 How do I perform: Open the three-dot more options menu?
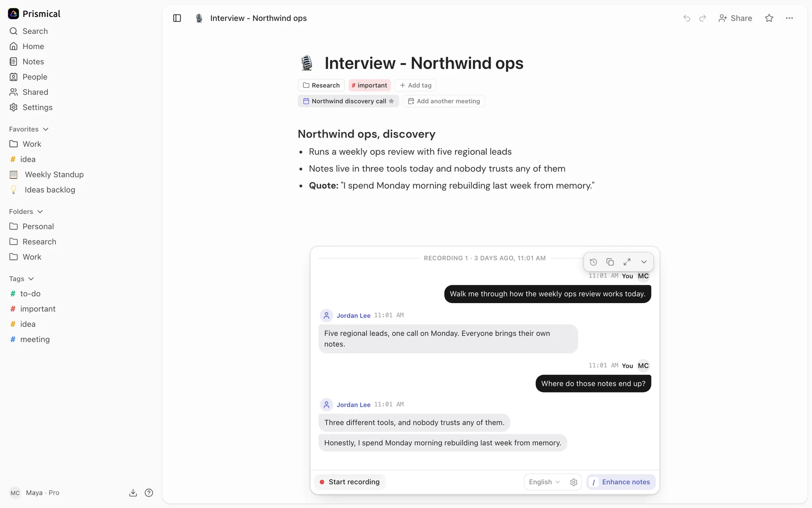789,18
